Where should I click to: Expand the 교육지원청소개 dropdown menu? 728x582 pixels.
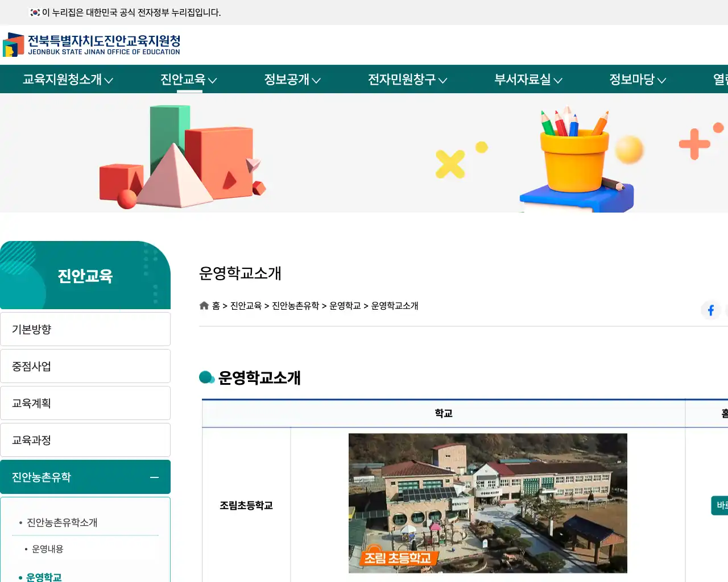(x=67, y=80)
